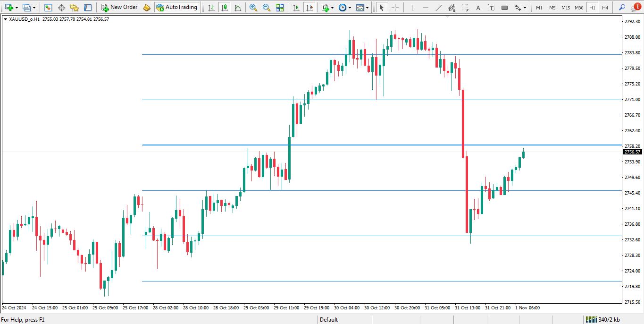Toggle the chart auto scroll option
Viewport: 644px width, 324px height.
pyautogui.click(x=296, y=8)
